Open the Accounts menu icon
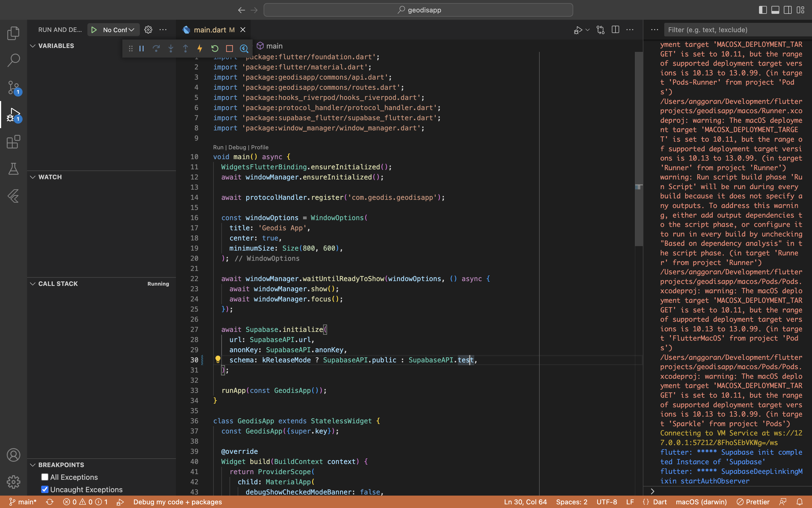The image size is (812, 508). tap(14, 455)
